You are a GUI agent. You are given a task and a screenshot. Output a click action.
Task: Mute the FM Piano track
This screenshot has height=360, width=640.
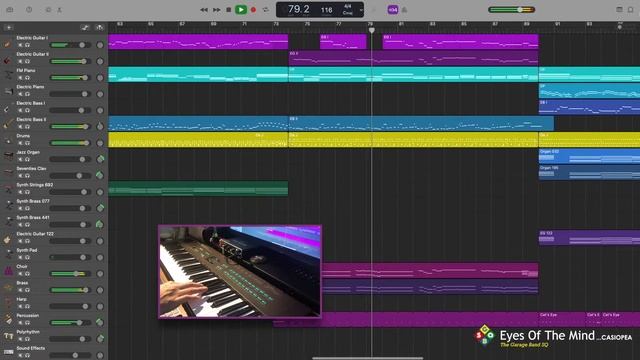pos(20,78)
